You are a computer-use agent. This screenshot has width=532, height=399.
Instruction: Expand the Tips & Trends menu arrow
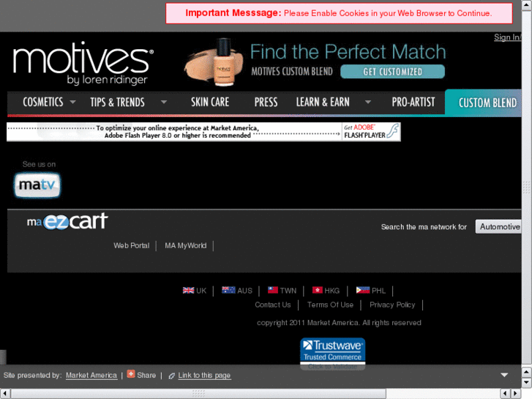point(164,102)
